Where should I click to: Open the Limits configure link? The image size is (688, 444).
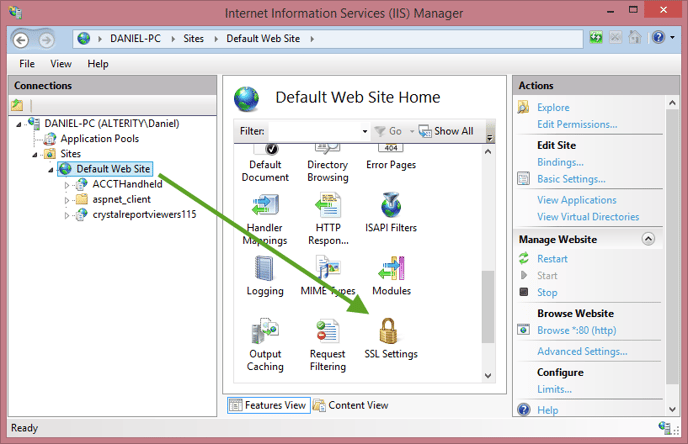554,389
